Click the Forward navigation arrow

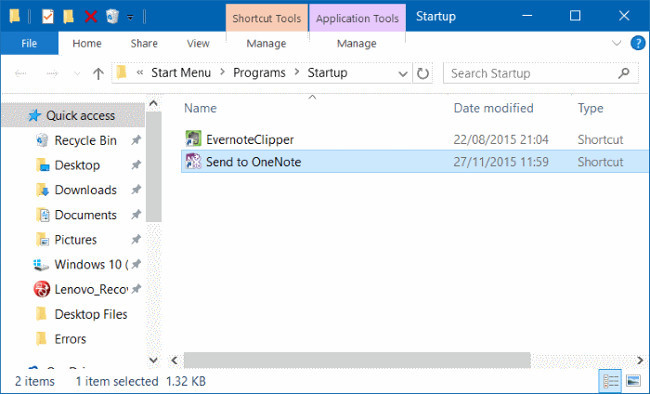click(52, 73)
